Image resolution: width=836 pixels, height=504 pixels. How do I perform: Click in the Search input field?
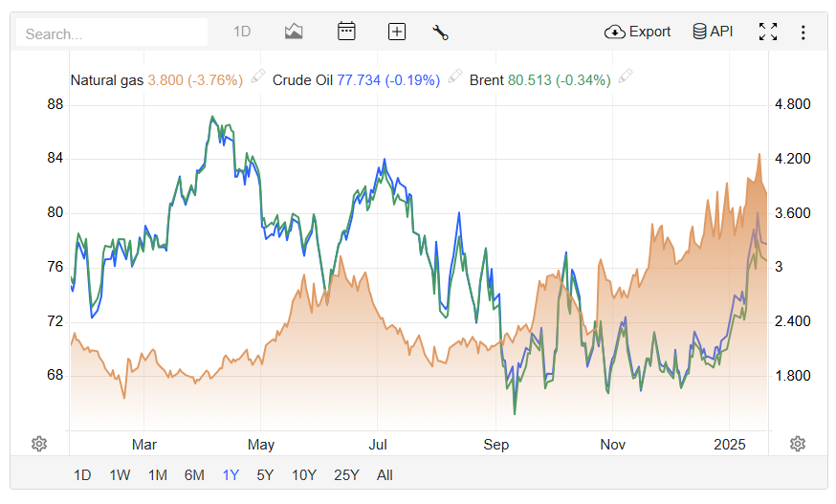click(112, 33)
